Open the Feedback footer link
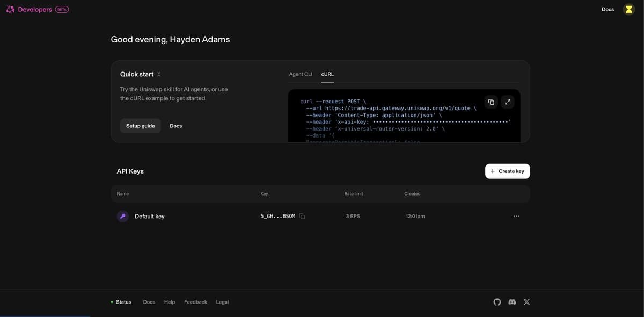This screenshot has width=644, height=317. (195, 301)
